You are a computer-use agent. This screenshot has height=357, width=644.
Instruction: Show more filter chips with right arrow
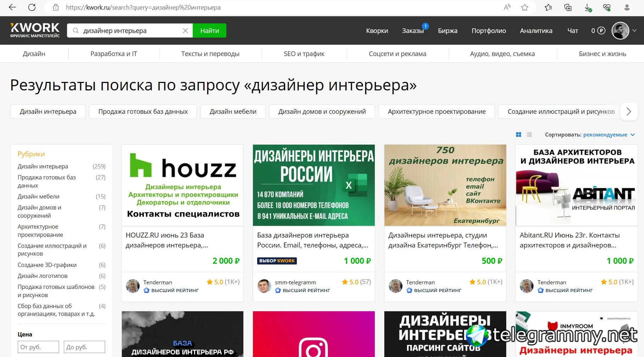tap(629, 112)
